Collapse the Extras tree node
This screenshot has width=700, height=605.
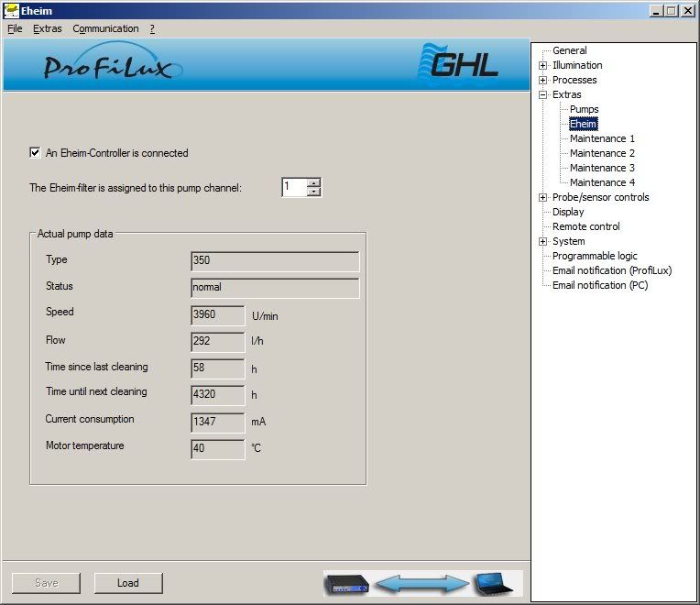(x=542, y=94)
